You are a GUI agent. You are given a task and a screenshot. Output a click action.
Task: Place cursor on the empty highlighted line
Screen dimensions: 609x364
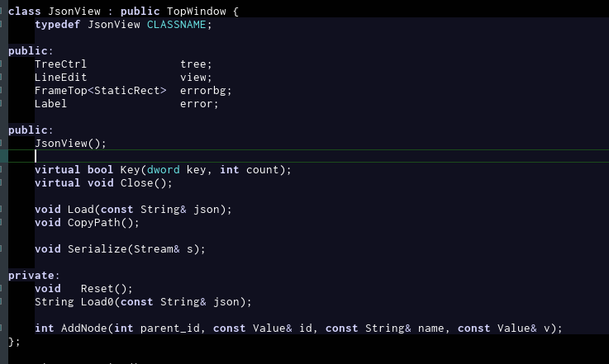coord(165,156)
